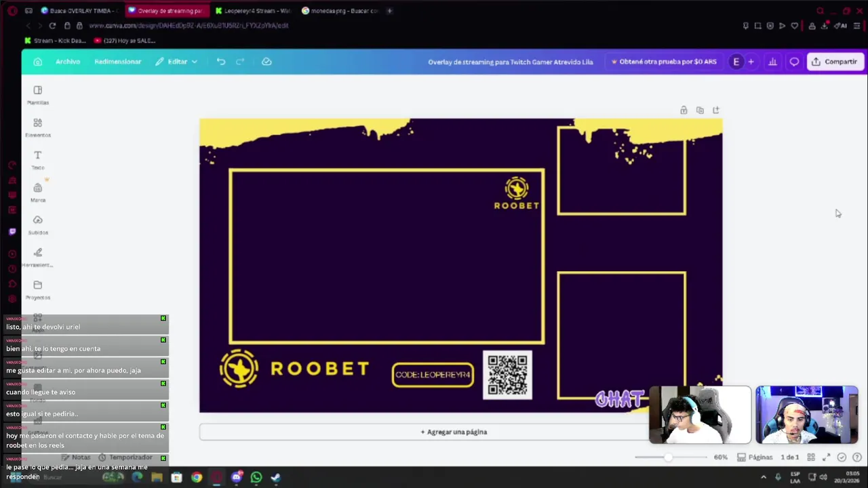Open the Elementos panel in sidebar
Image resolution: width=868 pixels, height=488 pixels.
click(38, 127)
